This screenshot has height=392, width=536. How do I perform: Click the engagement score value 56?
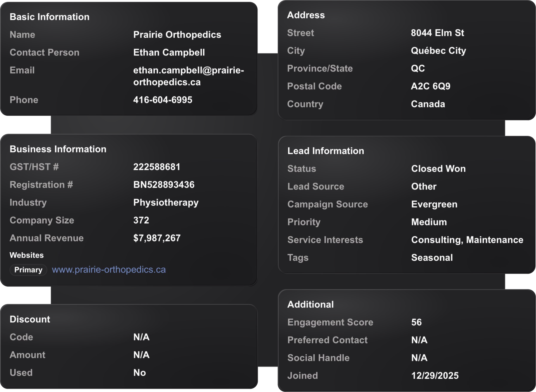click(416, 322)
